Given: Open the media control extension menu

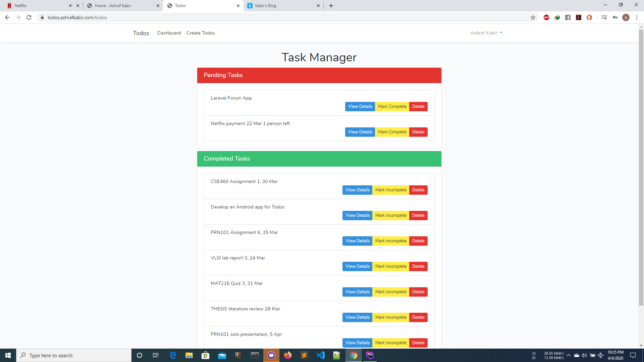Looking at the screenshot, I should point(604,17).
